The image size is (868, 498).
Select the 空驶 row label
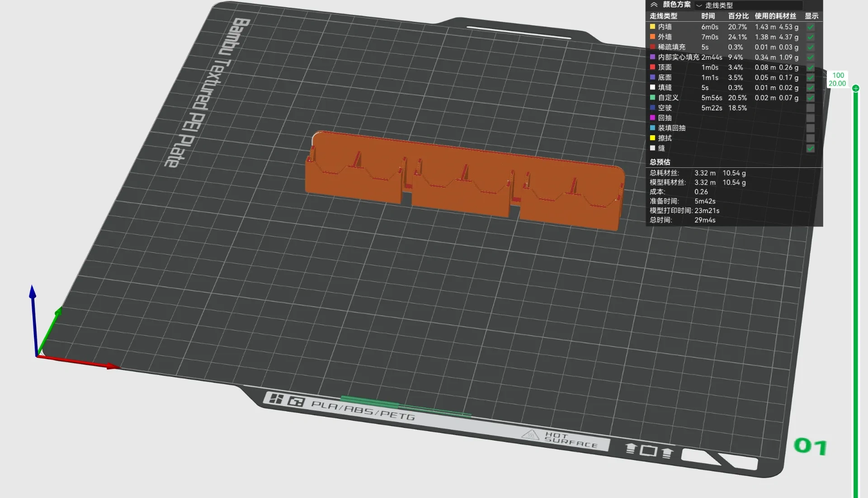(x=665, y=108)
